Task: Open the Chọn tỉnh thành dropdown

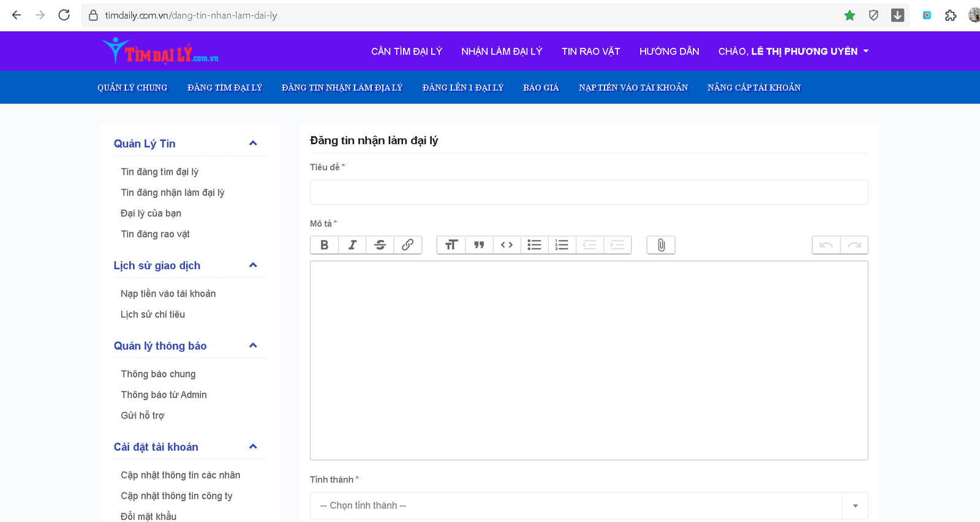Action: pos(589,505)
